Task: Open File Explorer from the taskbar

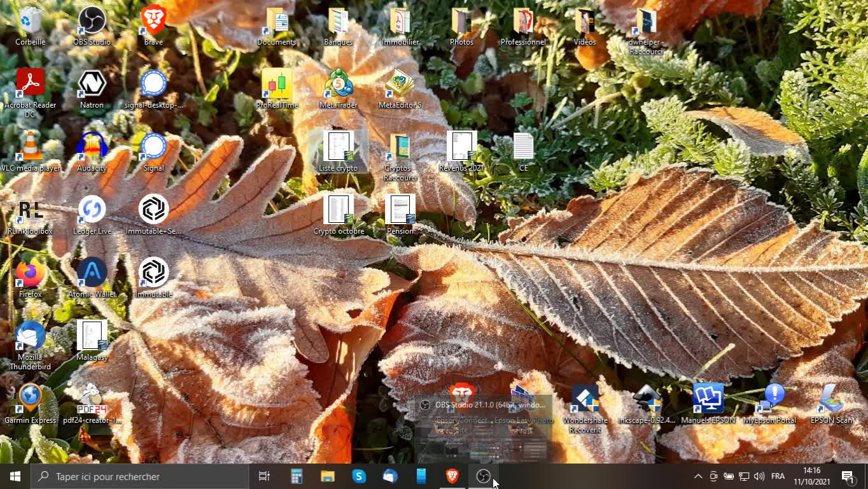Action: tap(327, 476)
